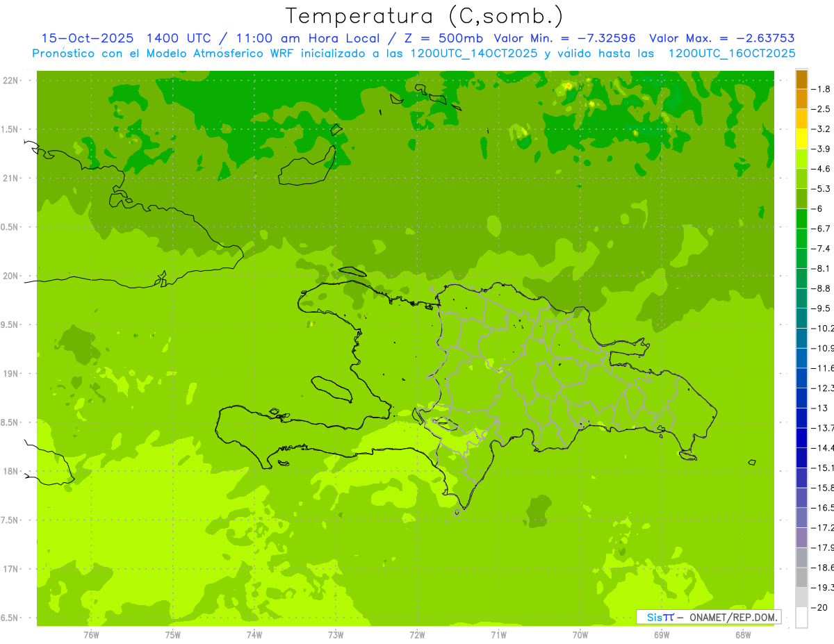This screenshot has height=644, width=834.
Task: Click the '19N' latitude label
Action: 10,374
